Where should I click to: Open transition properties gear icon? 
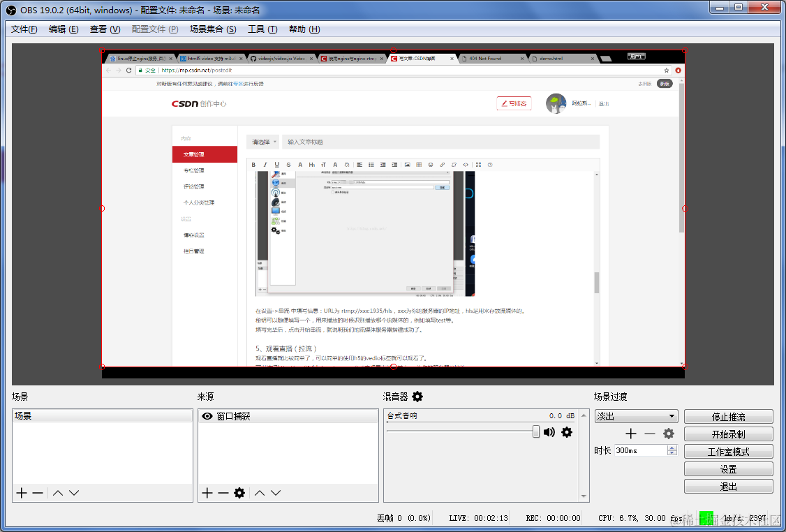point(669,434)
